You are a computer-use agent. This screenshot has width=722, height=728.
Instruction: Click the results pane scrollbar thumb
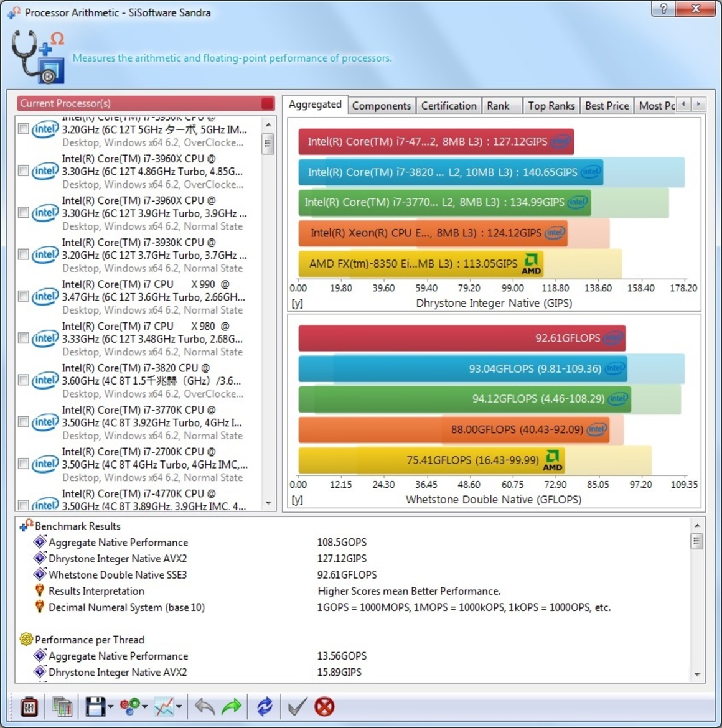(696, 541)
